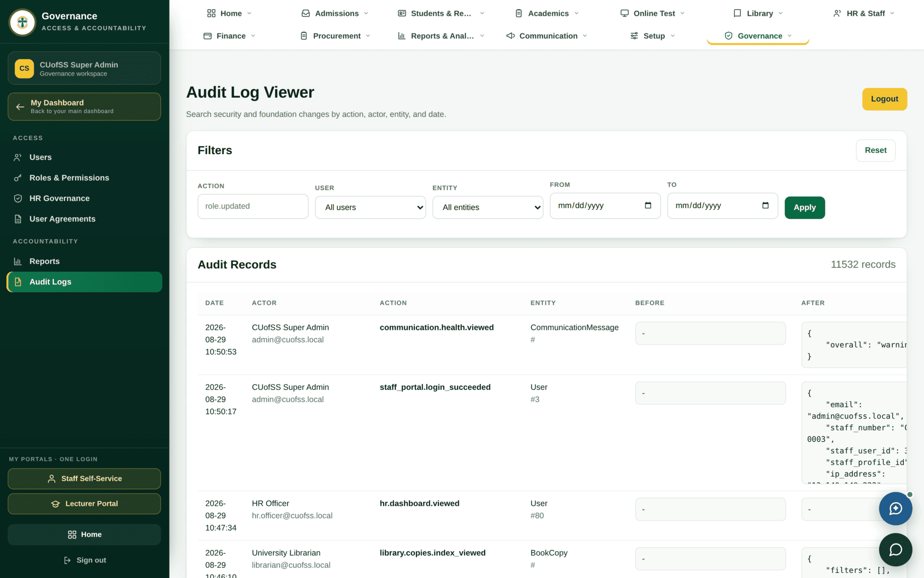Click the communication.health.viewed action text
924x578 pixels.
pos(436,328)
